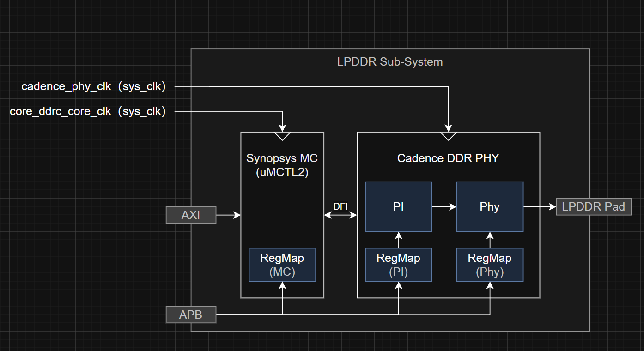Click the clock triangle on Synopsys MC

click(282, 136)
